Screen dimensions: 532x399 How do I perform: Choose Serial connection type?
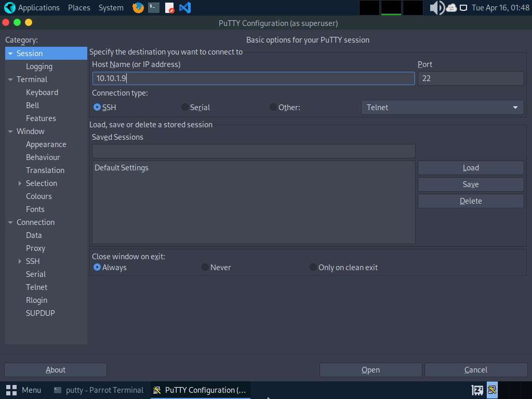(184, 107)
